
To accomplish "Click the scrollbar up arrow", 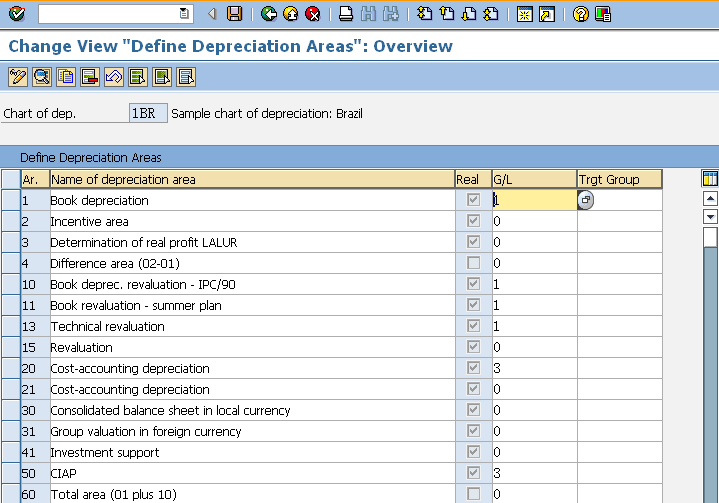I will click(x=710, y=199).
